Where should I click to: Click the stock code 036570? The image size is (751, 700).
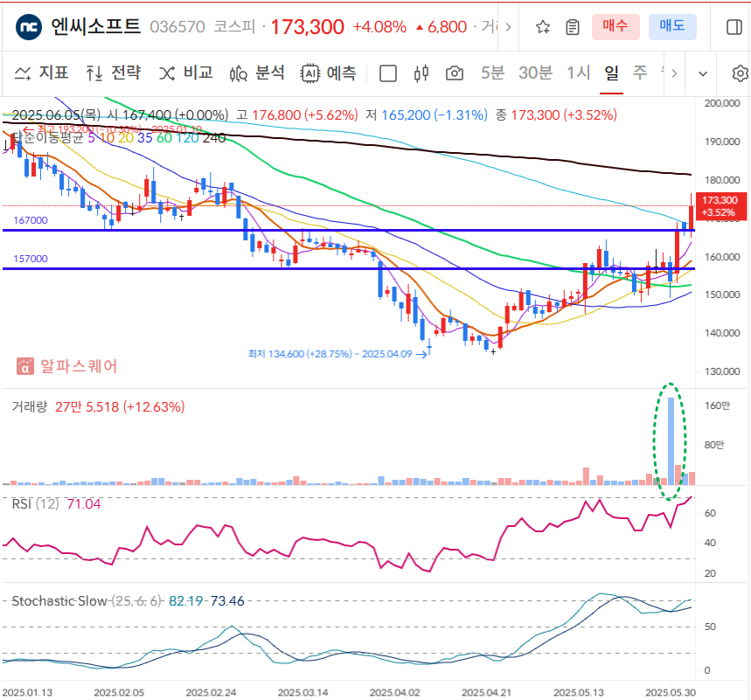[177, 27]
